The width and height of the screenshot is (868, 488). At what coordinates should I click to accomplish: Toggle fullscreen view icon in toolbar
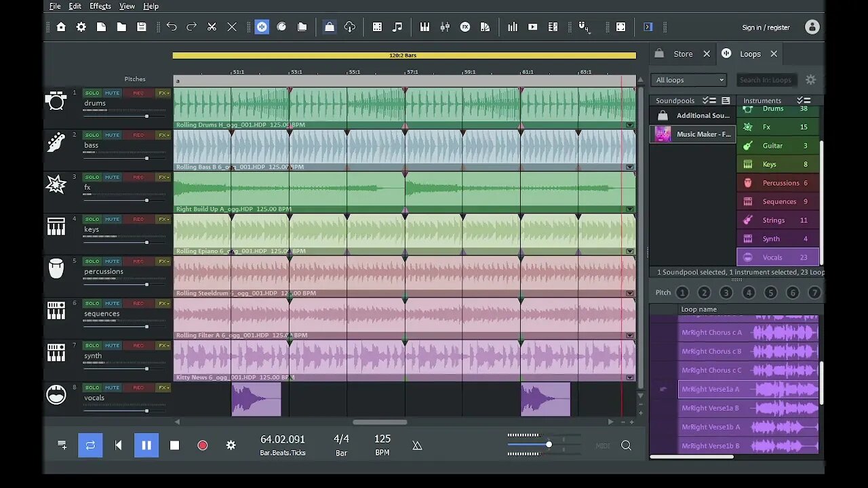click(621, 27)
